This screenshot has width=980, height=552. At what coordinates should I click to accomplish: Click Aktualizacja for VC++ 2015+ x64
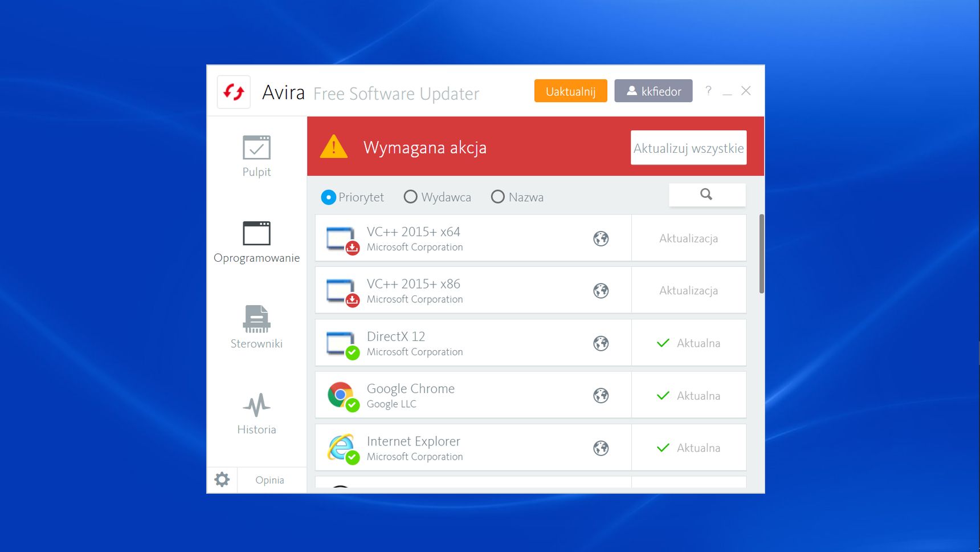tap(689, 238)
